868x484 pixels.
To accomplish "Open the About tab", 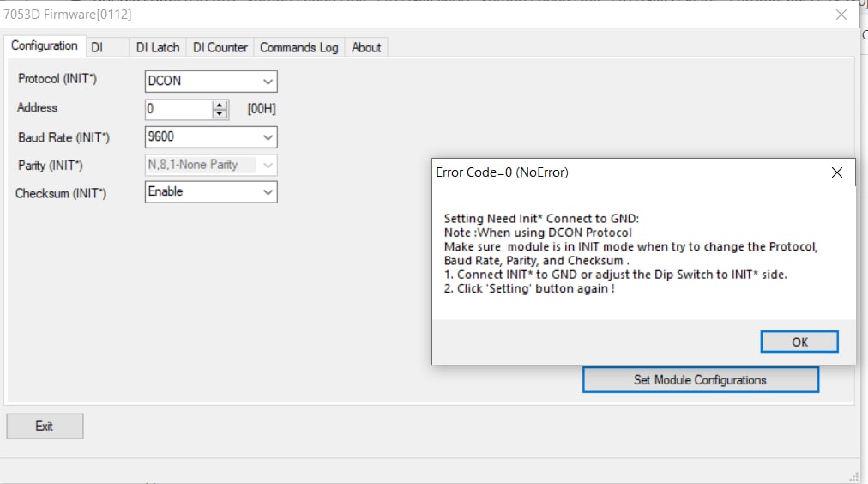I will pyautogui.click(x=366, y=47).
